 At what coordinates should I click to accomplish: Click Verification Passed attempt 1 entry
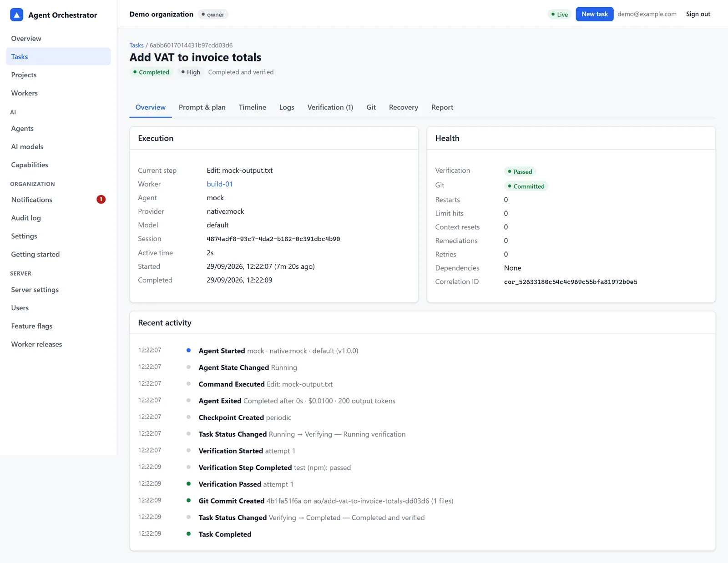(x=246, y=484)
